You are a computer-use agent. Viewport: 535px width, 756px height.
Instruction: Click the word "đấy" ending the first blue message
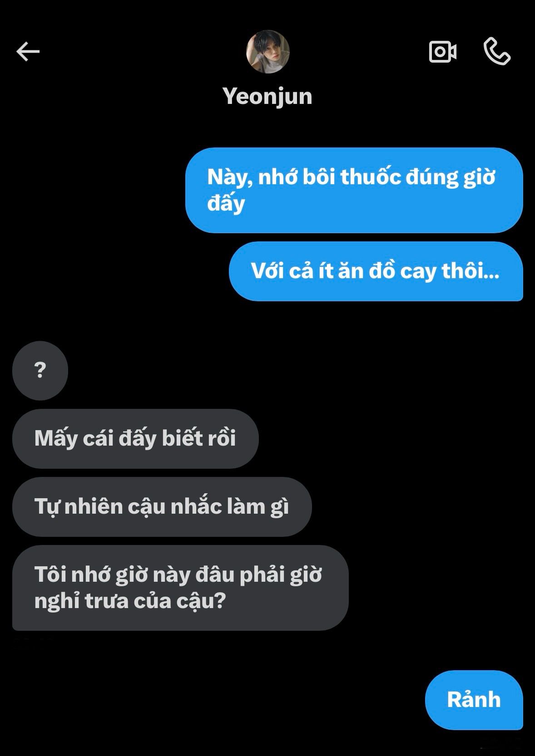226,203
